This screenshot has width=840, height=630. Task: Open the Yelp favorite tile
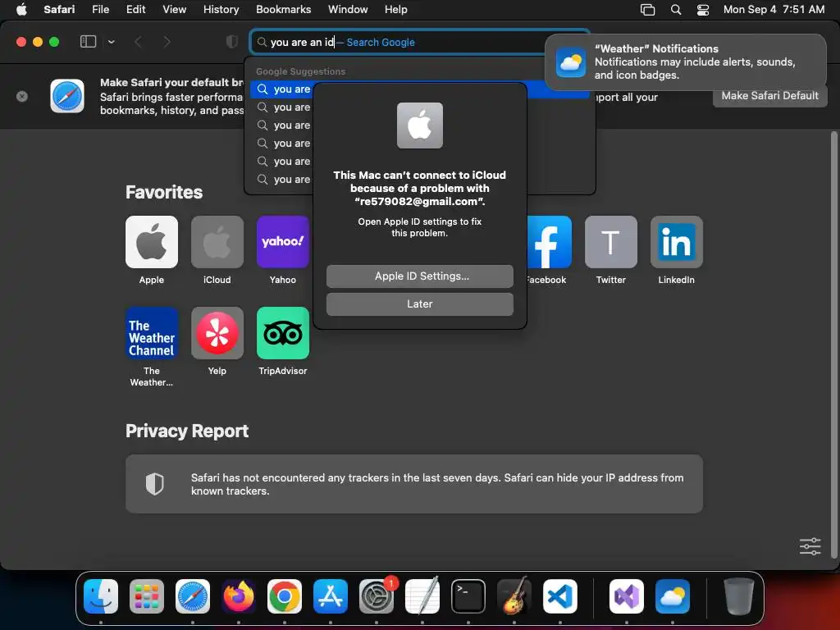click(217, 333)
